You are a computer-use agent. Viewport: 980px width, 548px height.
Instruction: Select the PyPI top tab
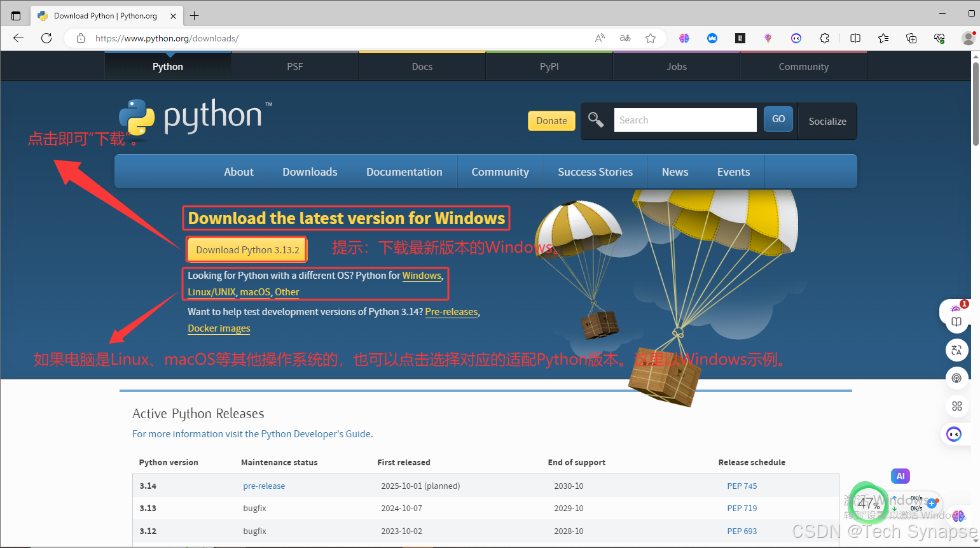coord(549,66)
